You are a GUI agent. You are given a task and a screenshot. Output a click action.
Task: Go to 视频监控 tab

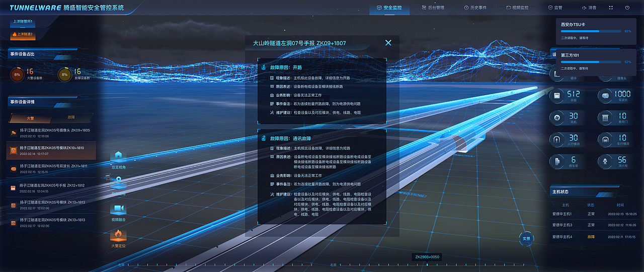(x=517, y=8)
